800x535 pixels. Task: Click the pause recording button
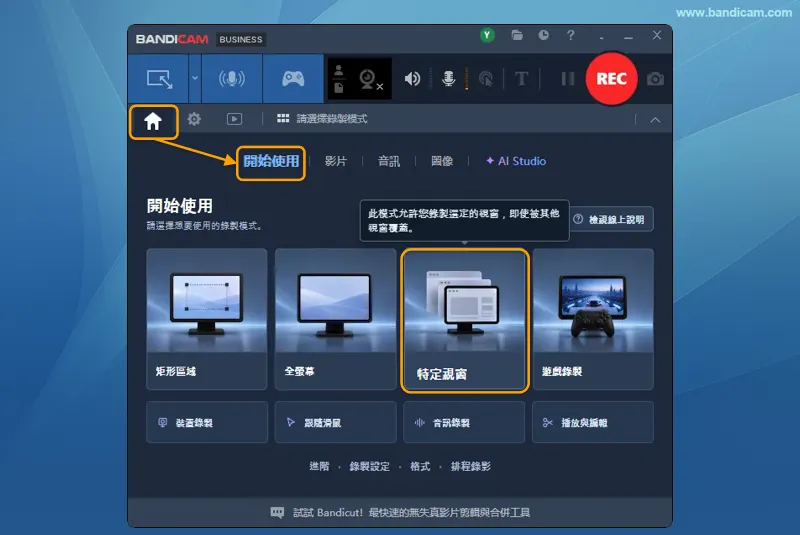(567, 79)
